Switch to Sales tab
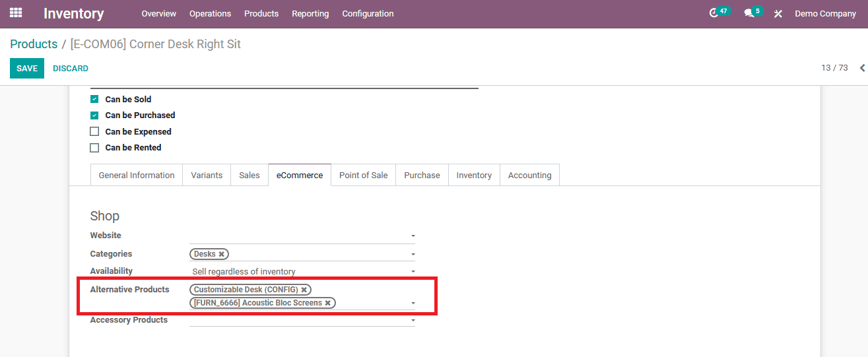Image resolution: width=868 pixels, height=357 pixels. tap(250, 175)
